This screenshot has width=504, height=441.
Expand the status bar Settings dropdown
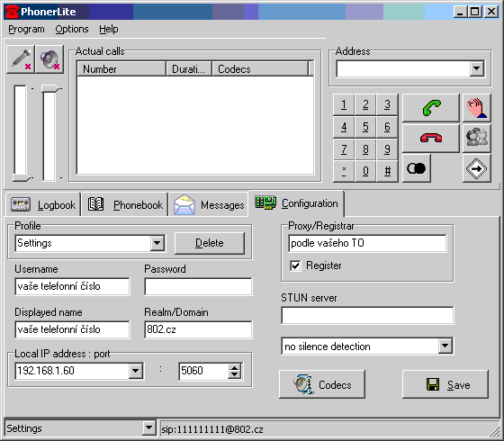coord(148,428)
